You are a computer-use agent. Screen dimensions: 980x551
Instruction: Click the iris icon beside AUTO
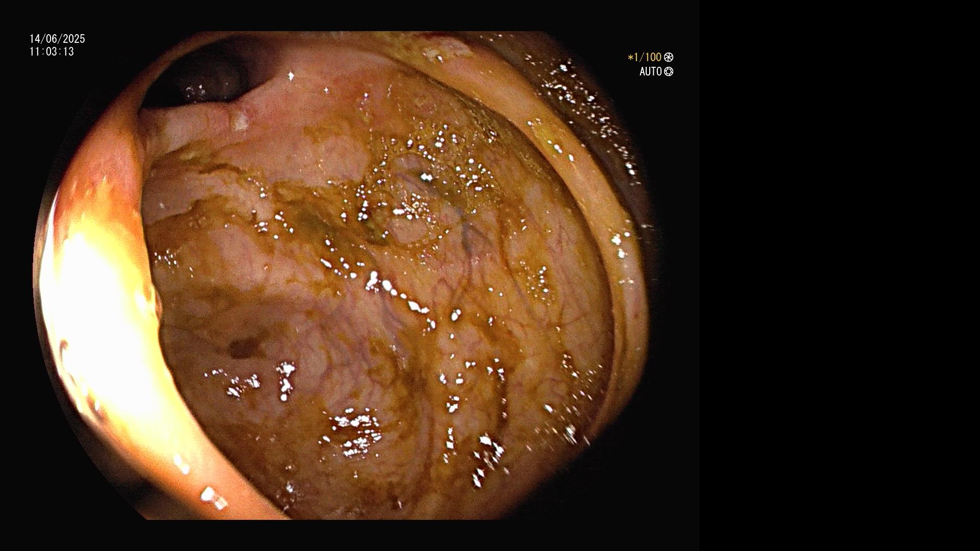(669, 72)
